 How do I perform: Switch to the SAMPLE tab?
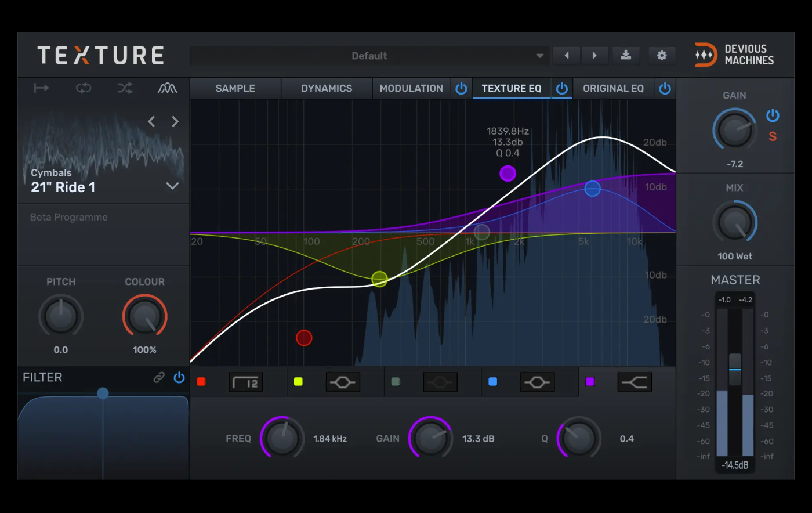[235, 88]
